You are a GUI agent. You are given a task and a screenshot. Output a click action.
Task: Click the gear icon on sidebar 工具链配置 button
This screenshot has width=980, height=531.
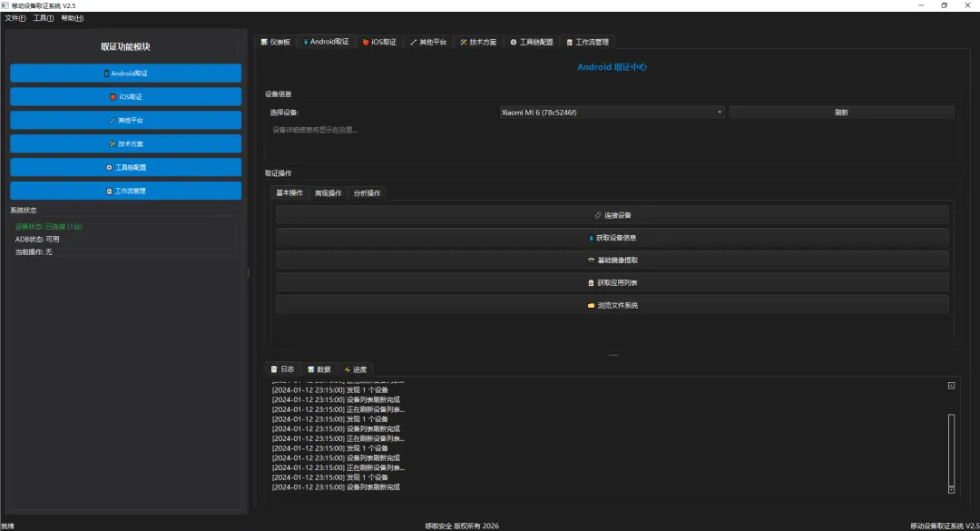pos(110,168)
